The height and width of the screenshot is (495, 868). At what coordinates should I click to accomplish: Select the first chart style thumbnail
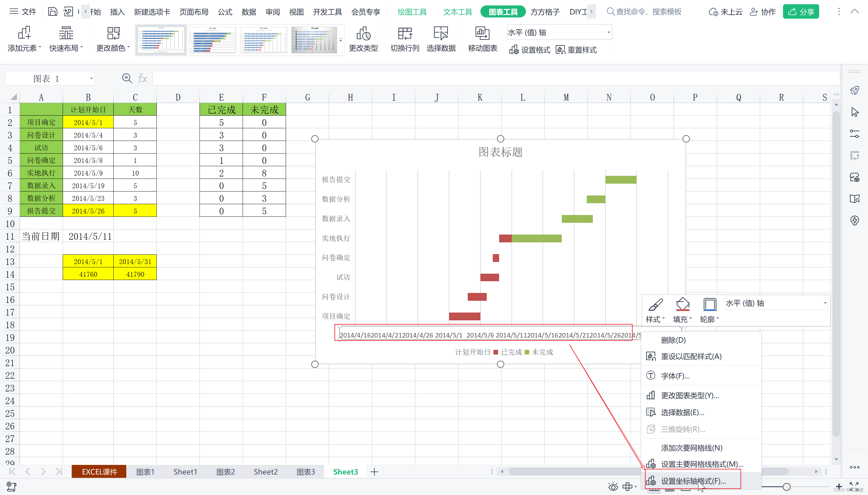pyautogui.click(x=161, y=40)
